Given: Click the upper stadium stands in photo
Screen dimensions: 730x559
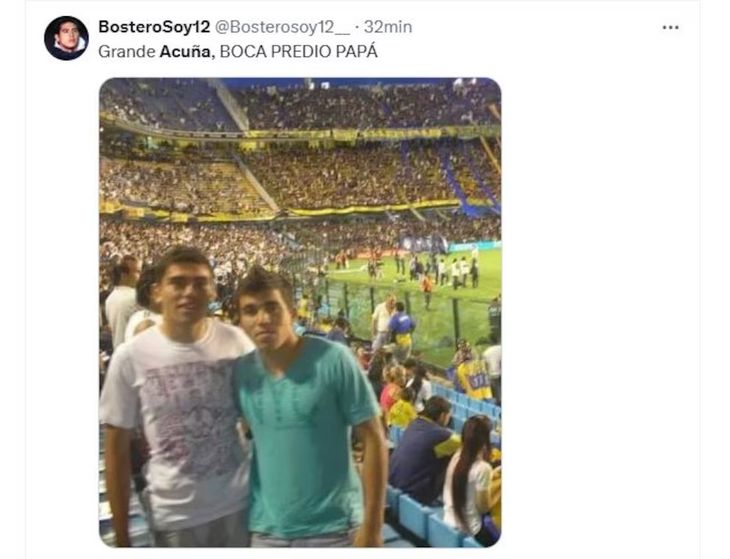Looking at the screenshot, I should tap(354, 107).
